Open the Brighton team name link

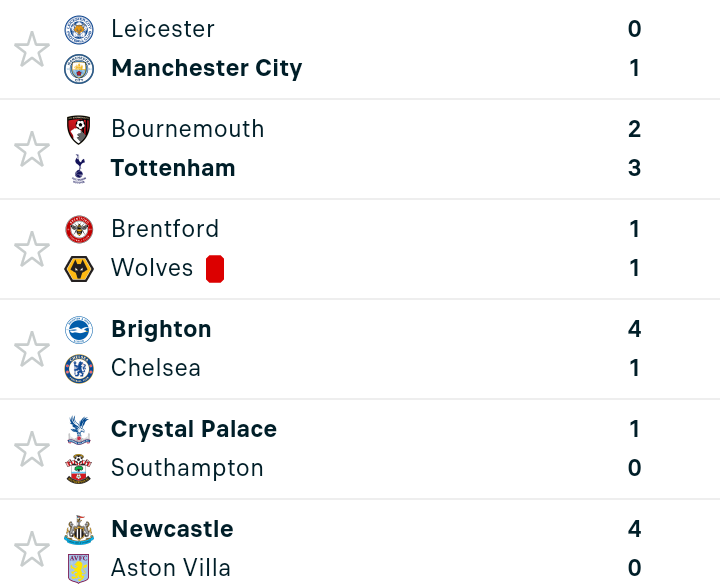click(x=161, y=329)
